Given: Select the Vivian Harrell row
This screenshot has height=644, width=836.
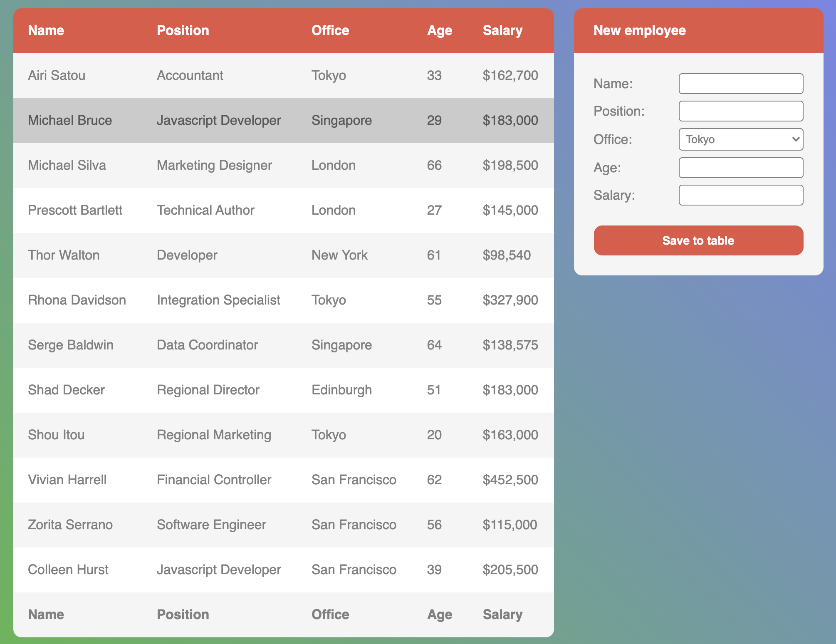Looking at the screenshot, I should click(283, 480).
